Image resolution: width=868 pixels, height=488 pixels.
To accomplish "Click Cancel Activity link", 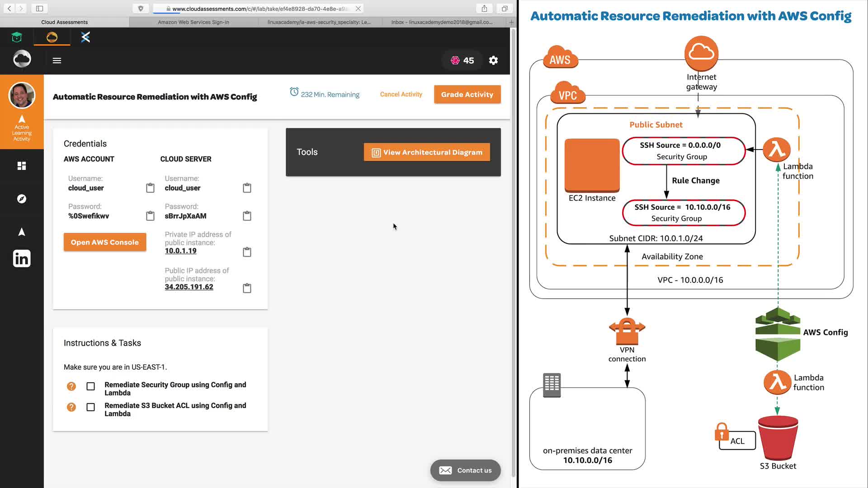I will (x=401, y=94).
